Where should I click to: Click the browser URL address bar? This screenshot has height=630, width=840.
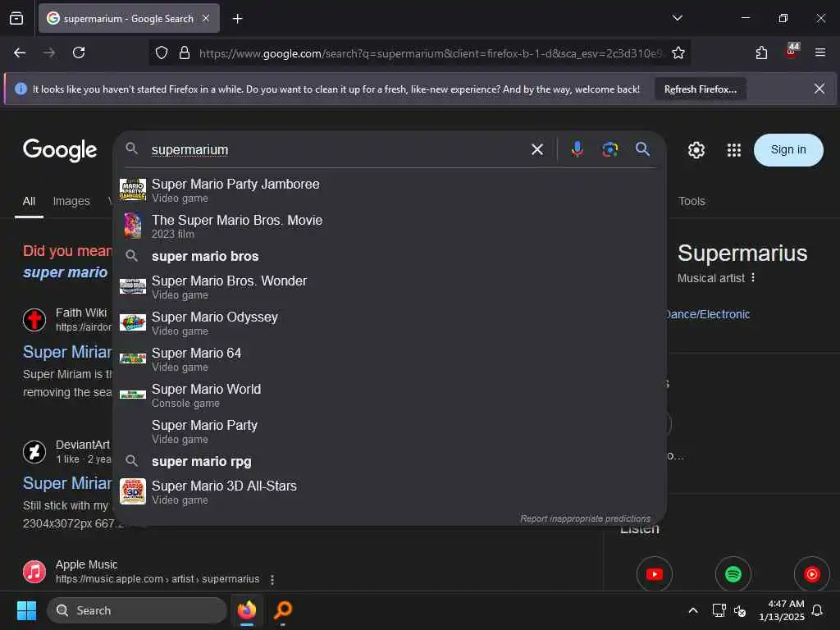pyautogui.click(x=430, y=53)
